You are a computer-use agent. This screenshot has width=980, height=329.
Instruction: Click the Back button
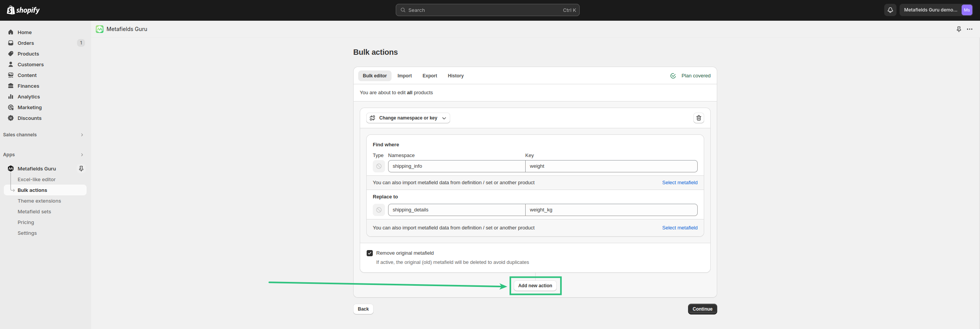coord(363,309)
